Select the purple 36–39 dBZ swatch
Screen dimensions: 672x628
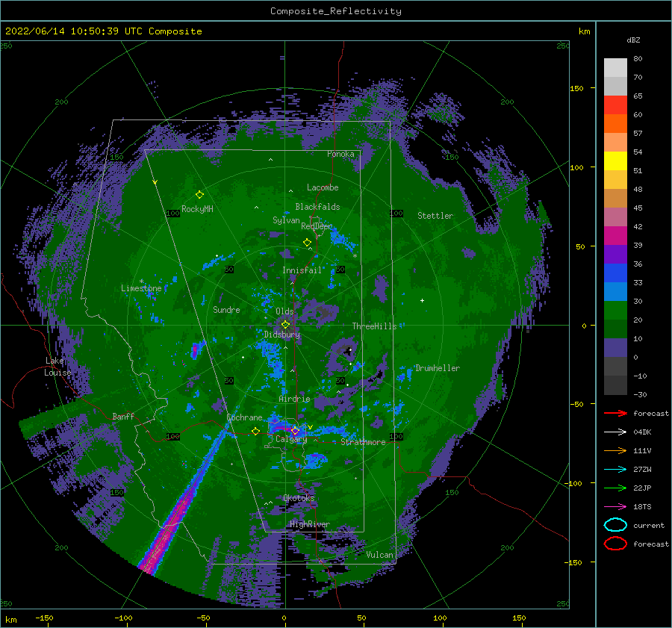tap(615, 255)
